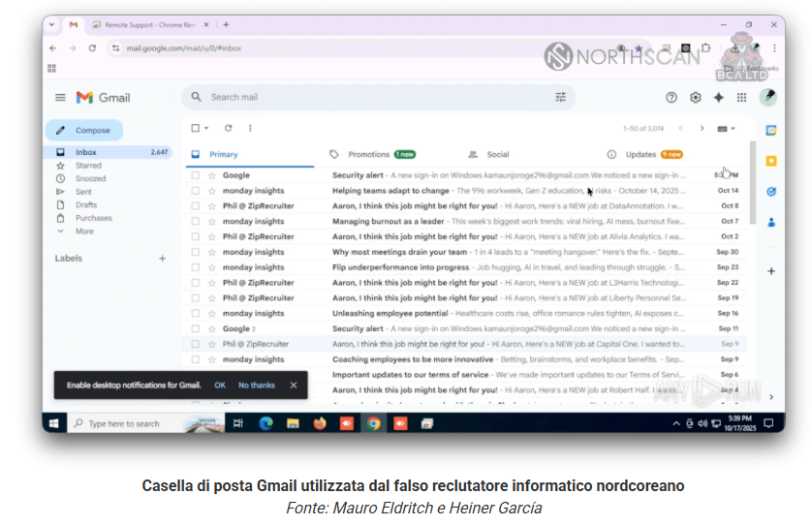Open the Windows Start menu

[54, 424]
